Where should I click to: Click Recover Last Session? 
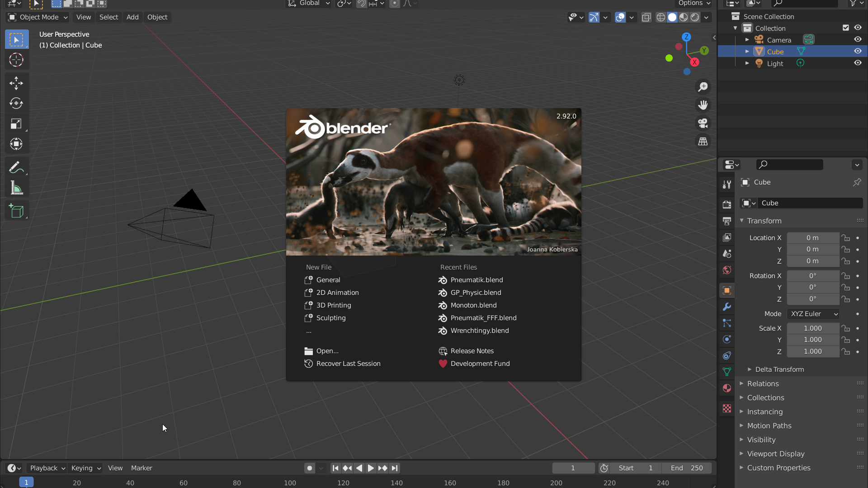(x=348, y=364)
